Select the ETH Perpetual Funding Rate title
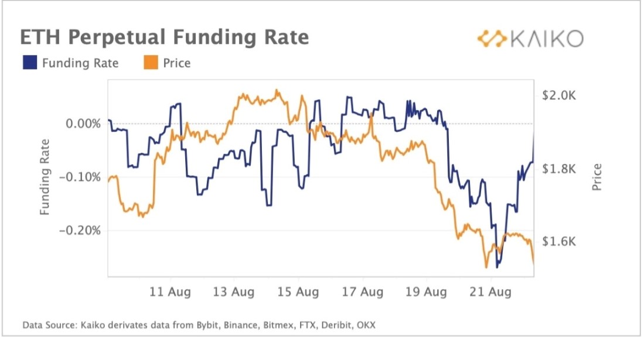This screenshot has height=340, width=644. [165, 37]
